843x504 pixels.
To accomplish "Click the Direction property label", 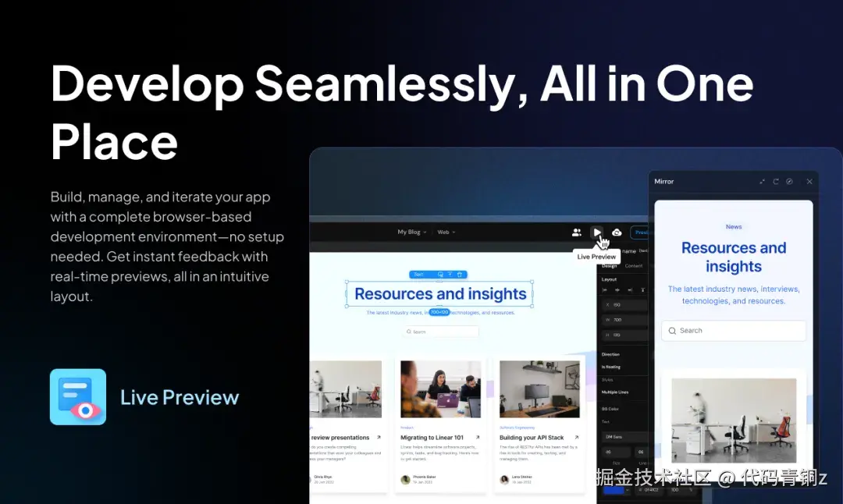I will point(610,355).
